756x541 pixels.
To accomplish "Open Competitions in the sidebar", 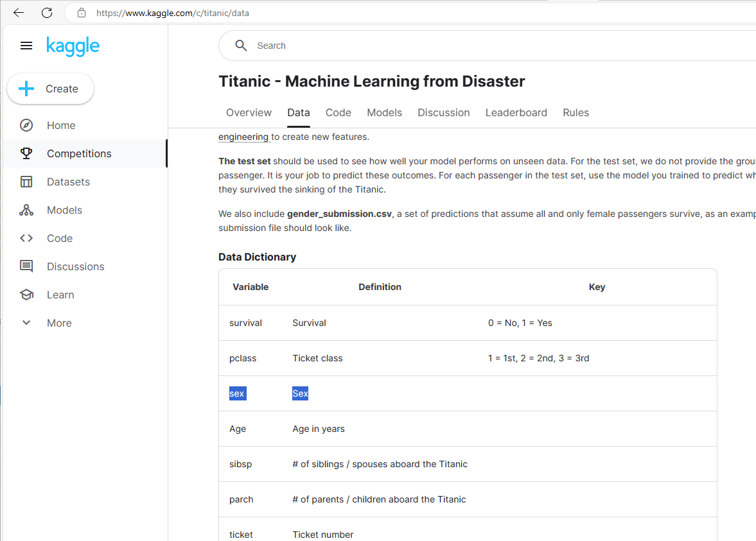I will [x=79, y=153].
